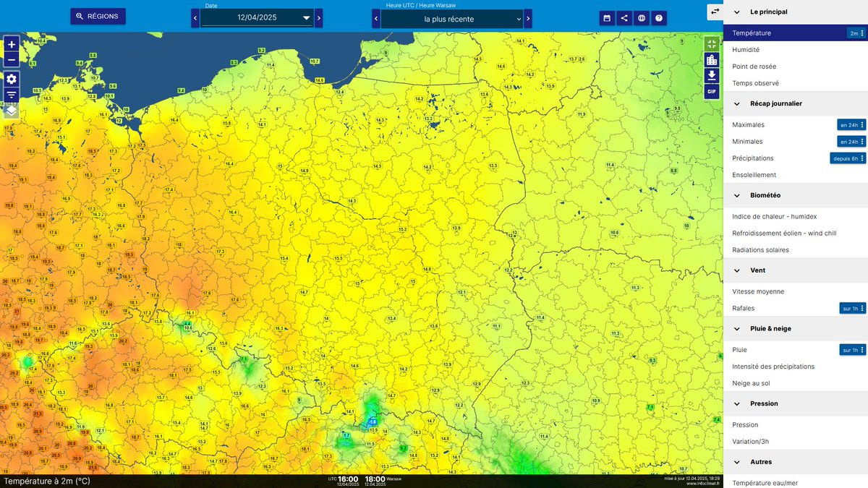This screenshot has height=488, width=868.
Task: Open 'en 24h' option for Minimales
Action: pos(851,142)
